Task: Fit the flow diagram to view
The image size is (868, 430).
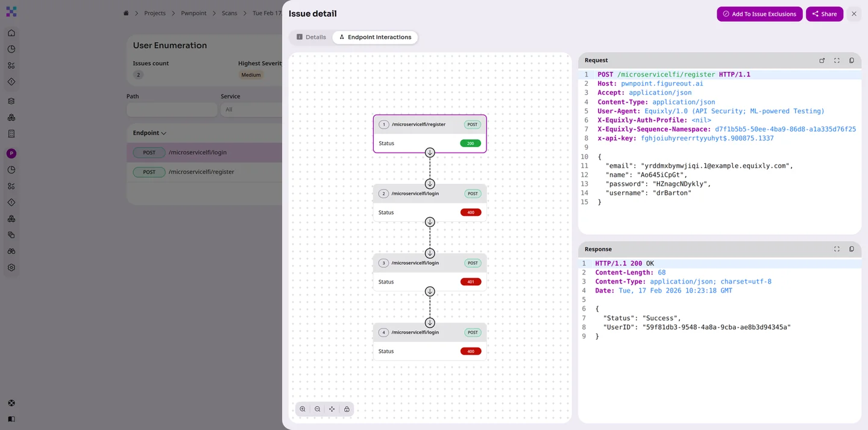Action: (x=332, y=409)
